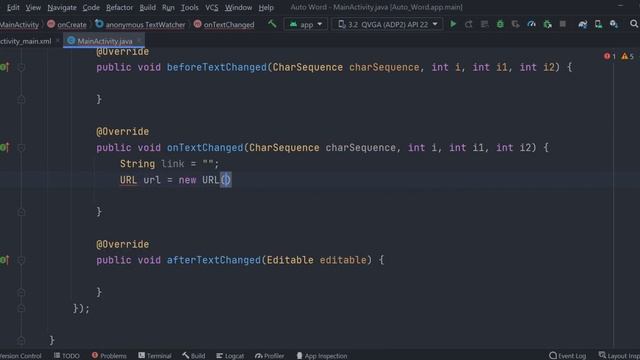The height and width of the screenshot is (360, 640).
Task: Open the Logcat tool window
Action: click(x=230, y=356)
